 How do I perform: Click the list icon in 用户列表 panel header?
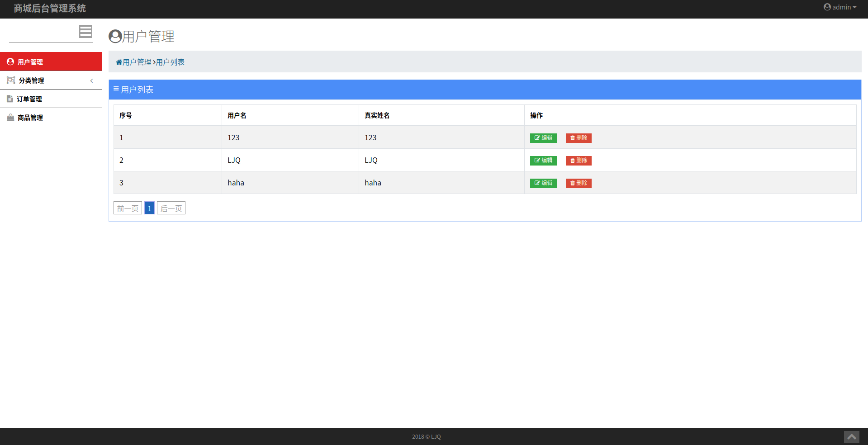click(x=116, y=89)
